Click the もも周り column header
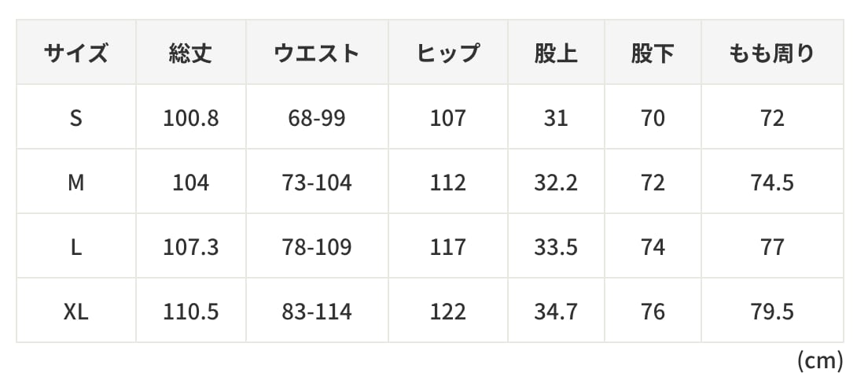868x384 pixels. click(772, 53)
